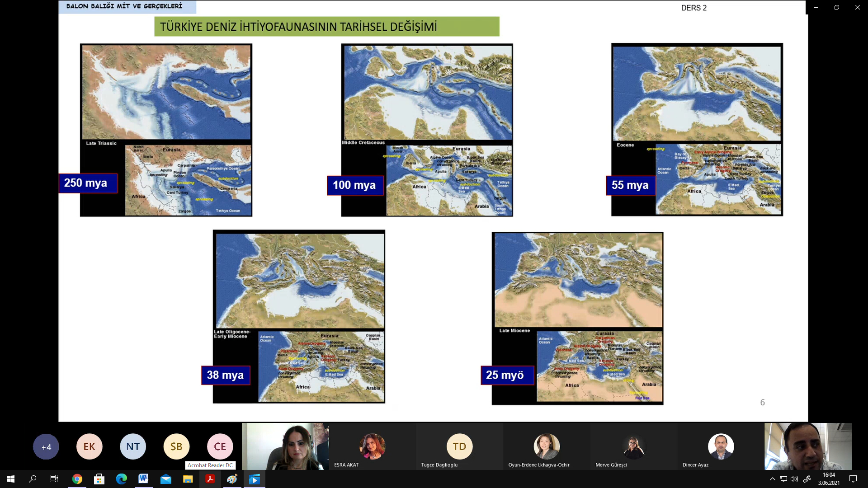Open Task View on the taskbar

click(x=54, y=479)
